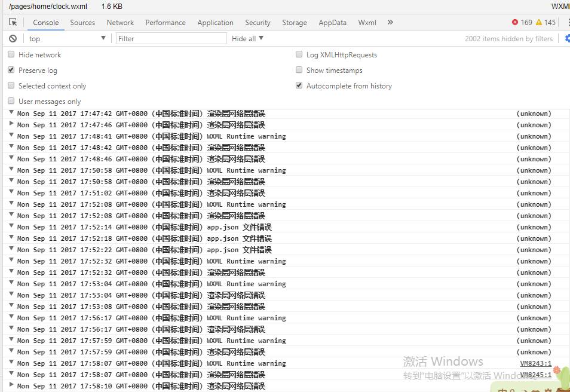This screenshot has height=392, width=570.
Task: Switch to the Wxml tab
Action: click(x=367, y=22)
